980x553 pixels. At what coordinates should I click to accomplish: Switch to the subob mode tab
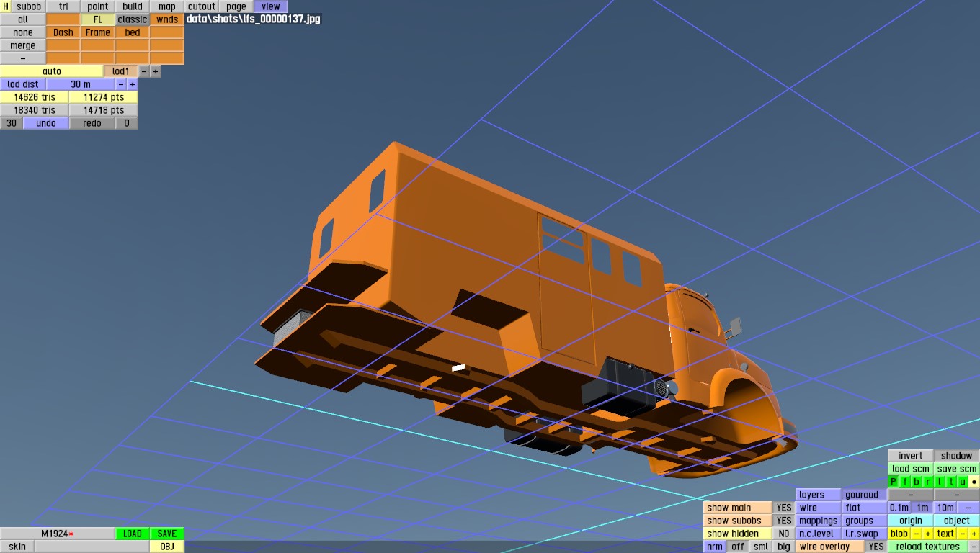point(29,6)
